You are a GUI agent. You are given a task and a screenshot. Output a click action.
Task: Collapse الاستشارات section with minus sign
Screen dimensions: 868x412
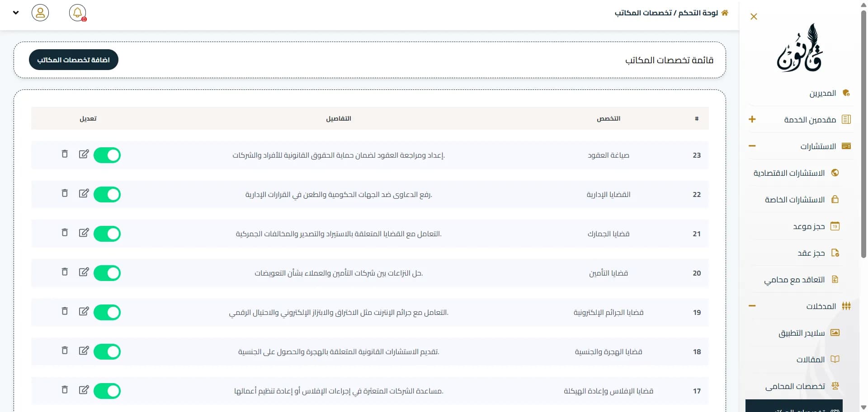(752, 146)
